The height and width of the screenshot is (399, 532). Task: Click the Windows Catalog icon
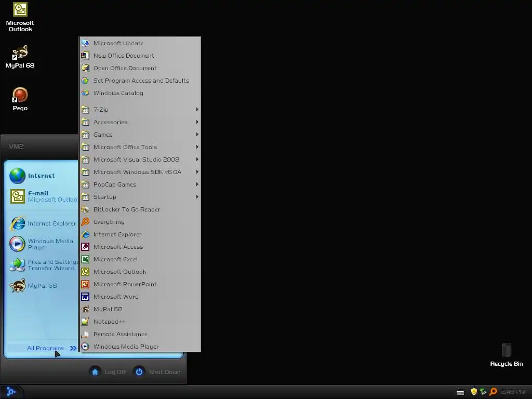pos(85,93)
